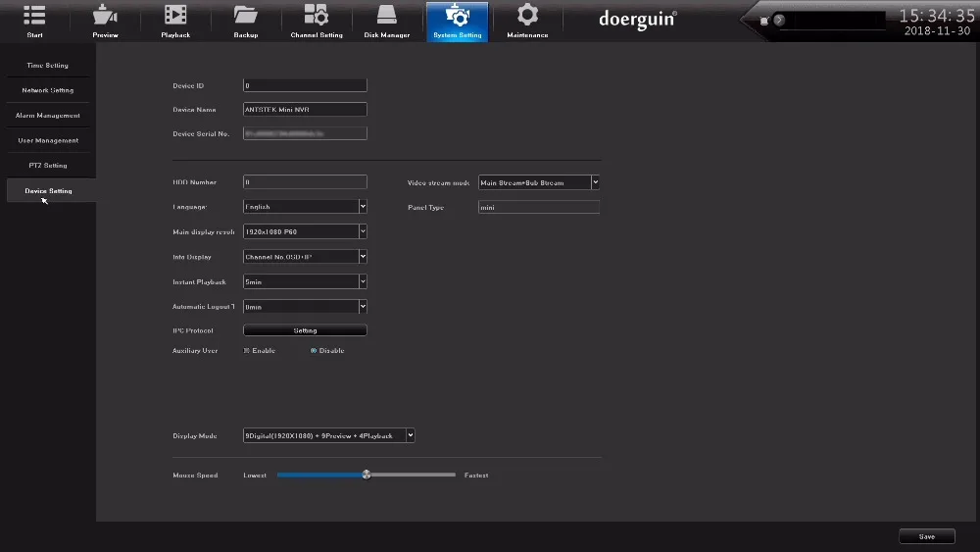Image resolution: width=980 pixels, height=552 pixels.
Task: Expand the Info Display dropdown
Action: pos(363,256)
